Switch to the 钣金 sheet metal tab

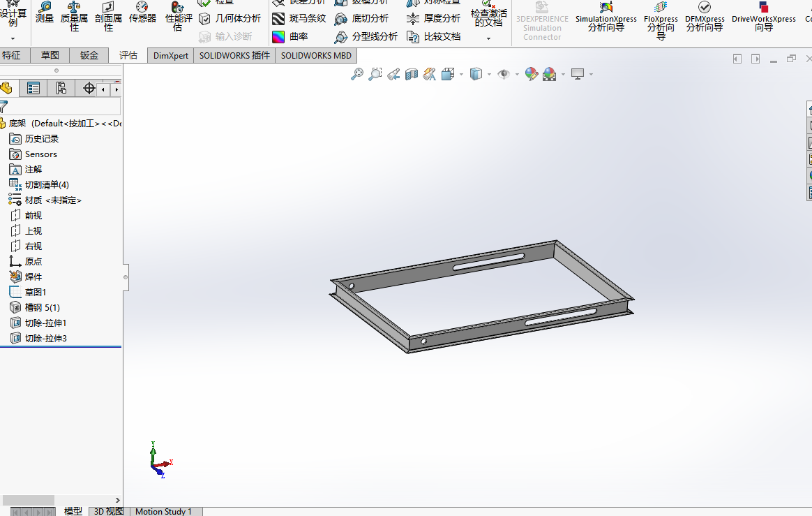point(89,55)
